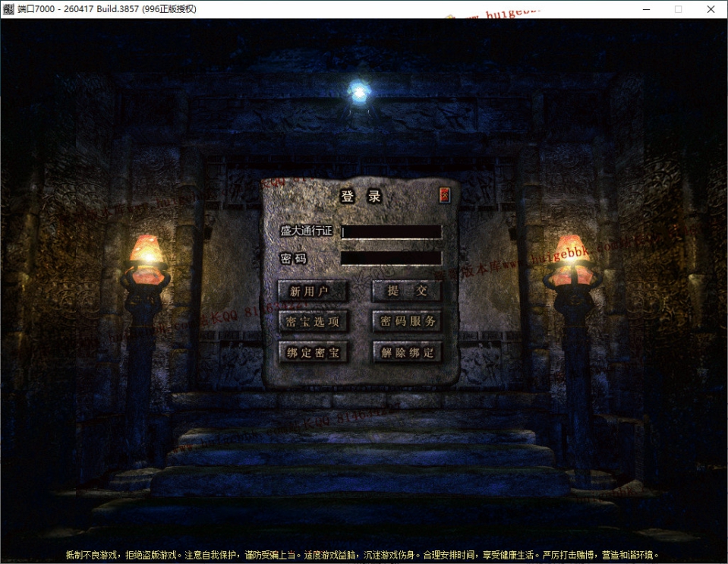This screenshot has width=728, height=564.
Task: Click the 盛大通行证 label text
Action: coord(306,231)
